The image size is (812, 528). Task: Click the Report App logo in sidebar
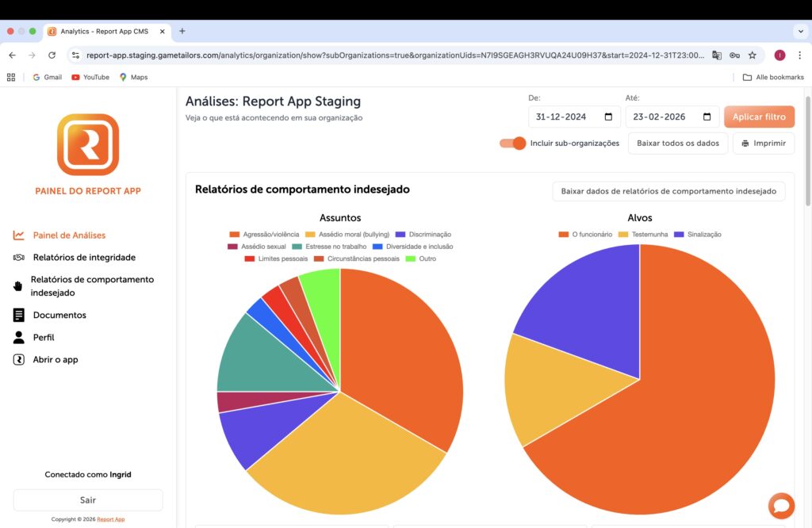tap(88, 144)
